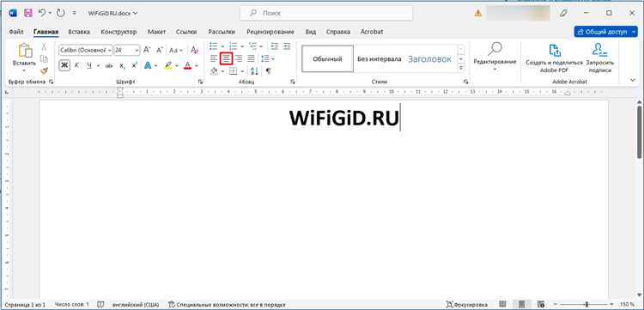The width and height of the screenshot is (644, 310).
Task: Switch to the Вставка tab
Action: click(79, 32)
